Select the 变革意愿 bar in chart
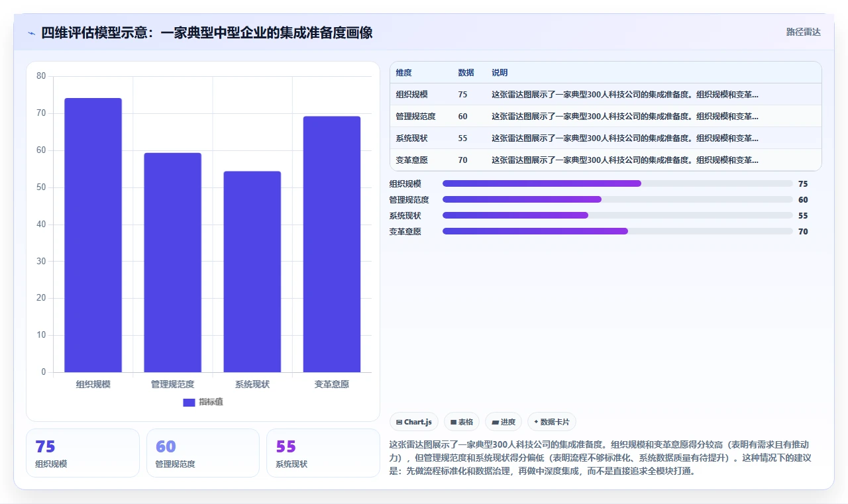This screenshot has height=504, width=848. 332,244
